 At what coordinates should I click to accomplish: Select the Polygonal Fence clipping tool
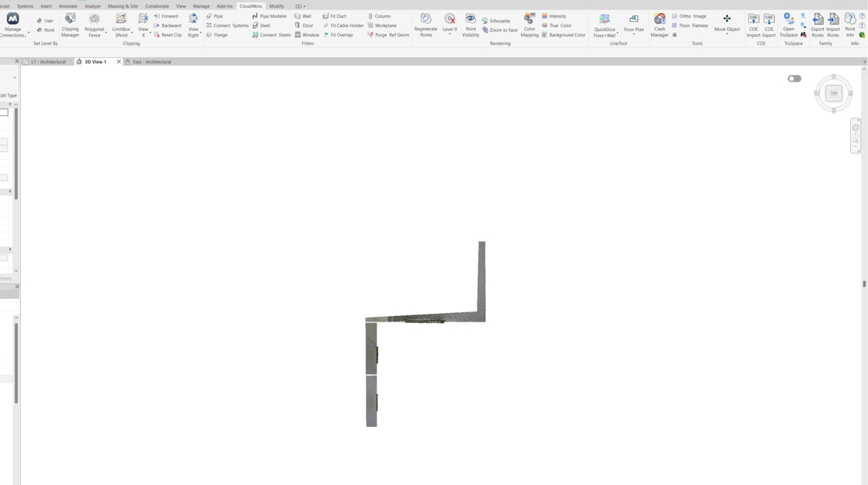point(94,24)
